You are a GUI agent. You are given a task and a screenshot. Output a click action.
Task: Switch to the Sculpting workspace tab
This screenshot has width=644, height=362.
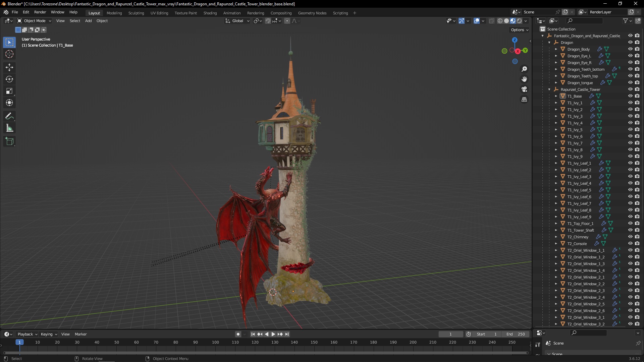(x=136, y=13)
